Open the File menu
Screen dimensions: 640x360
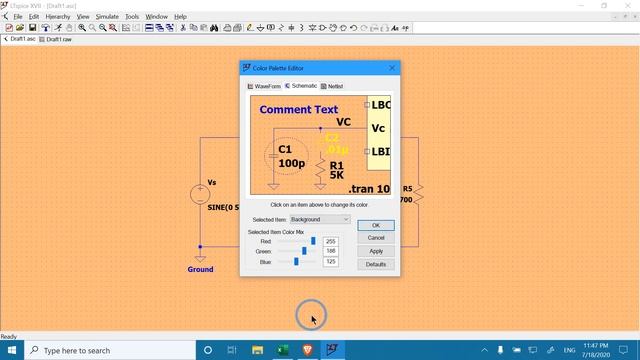point(18,17)
